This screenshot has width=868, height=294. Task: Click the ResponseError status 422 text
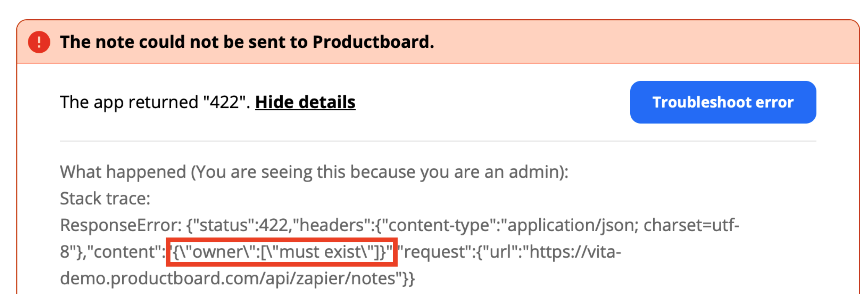tap(174, 225)
